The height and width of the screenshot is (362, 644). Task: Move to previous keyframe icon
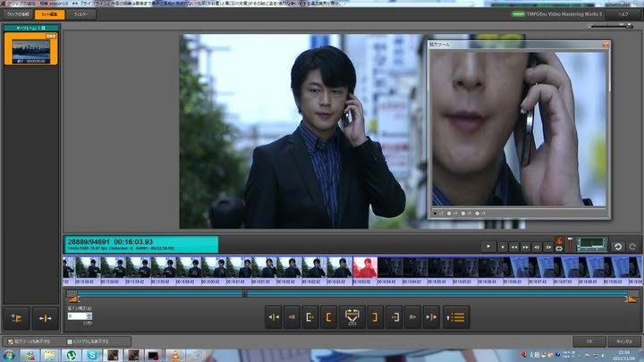(292, 317)
